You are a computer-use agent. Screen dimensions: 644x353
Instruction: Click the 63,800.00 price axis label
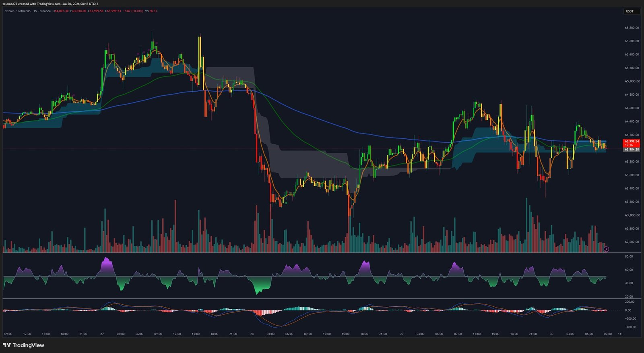632,162
